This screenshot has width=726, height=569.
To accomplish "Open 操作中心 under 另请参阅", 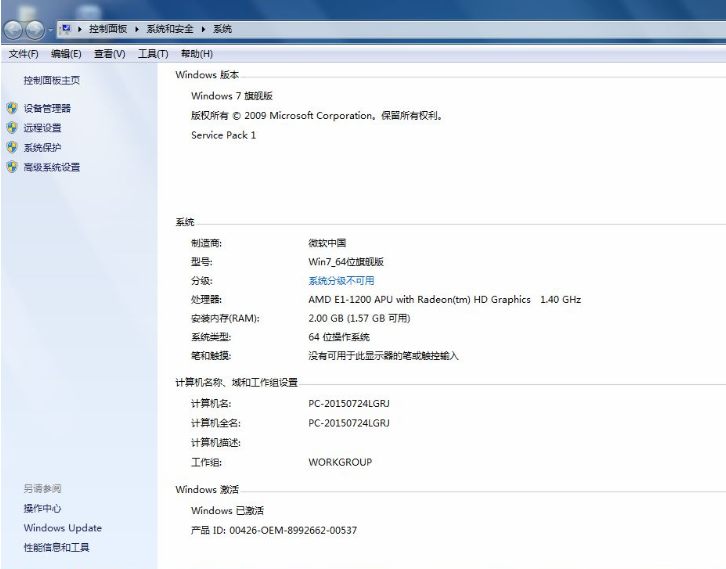I will [x=42, y=509].
